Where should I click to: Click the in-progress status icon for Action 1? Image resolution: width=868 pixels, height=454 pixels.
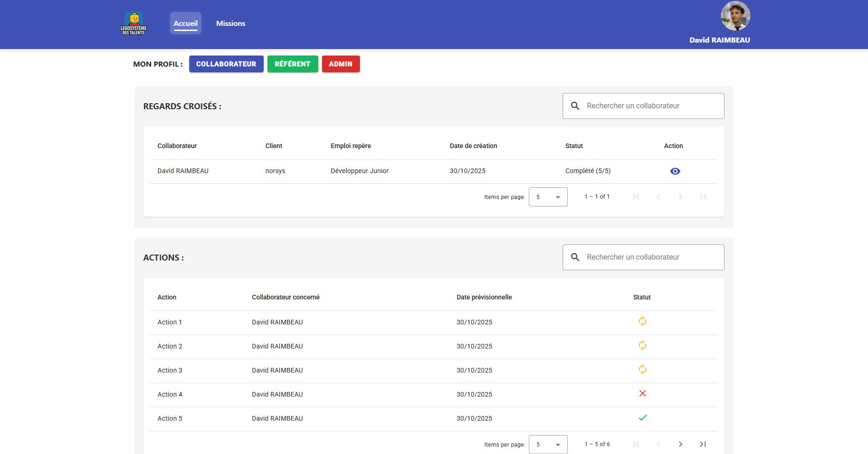point(642,322)
